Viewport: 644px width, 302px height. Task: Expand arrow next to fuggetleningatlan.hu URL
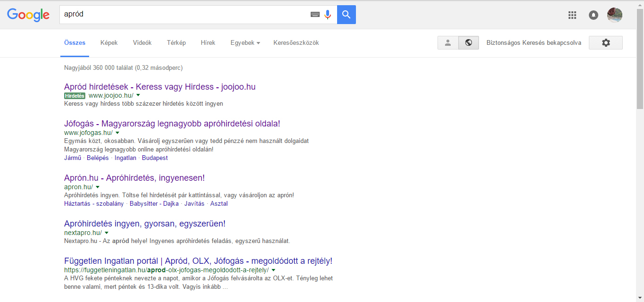point(273,270)
